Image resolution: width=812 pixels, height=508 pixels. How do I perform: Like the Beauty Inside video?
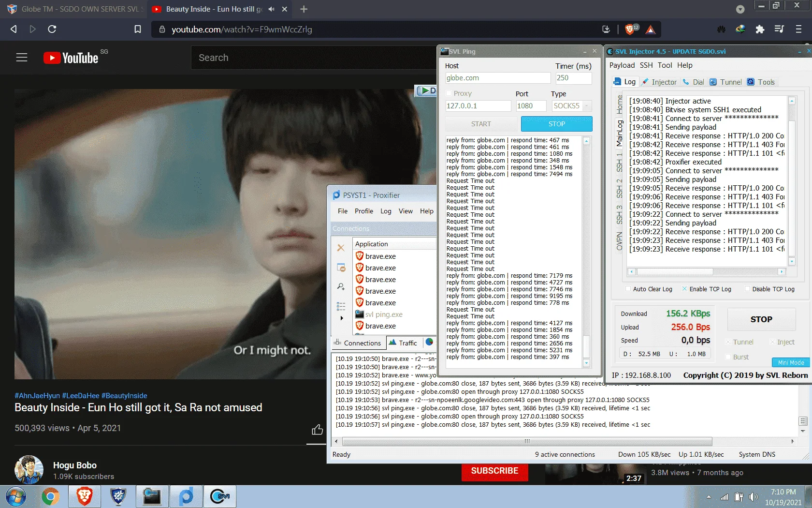click(318, 430)
